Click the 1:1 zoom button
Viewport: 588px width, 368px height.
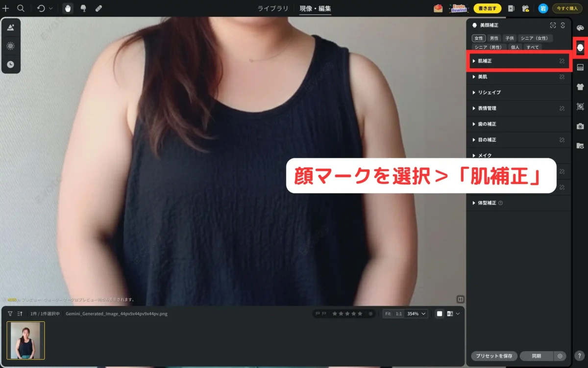(398, 314)
